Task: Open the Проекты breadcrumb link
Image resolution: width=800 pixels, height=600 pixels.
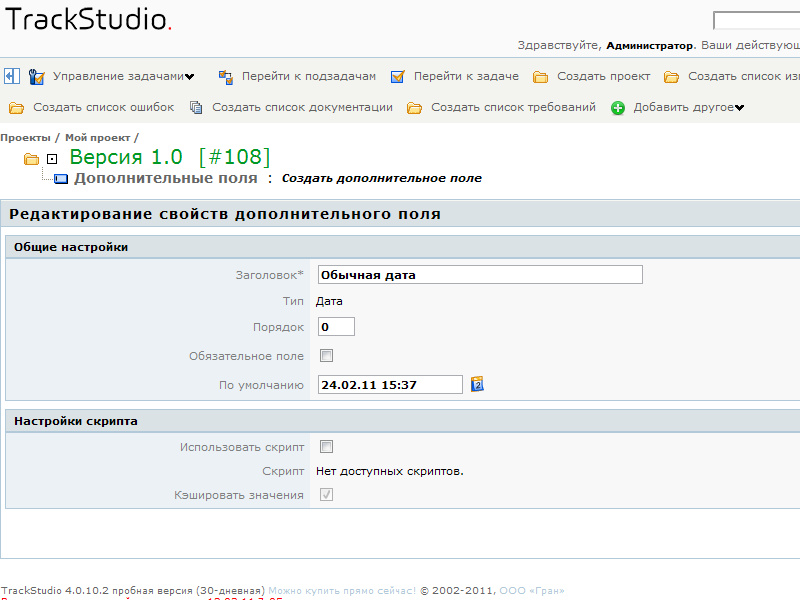Action: click(25, 138)
